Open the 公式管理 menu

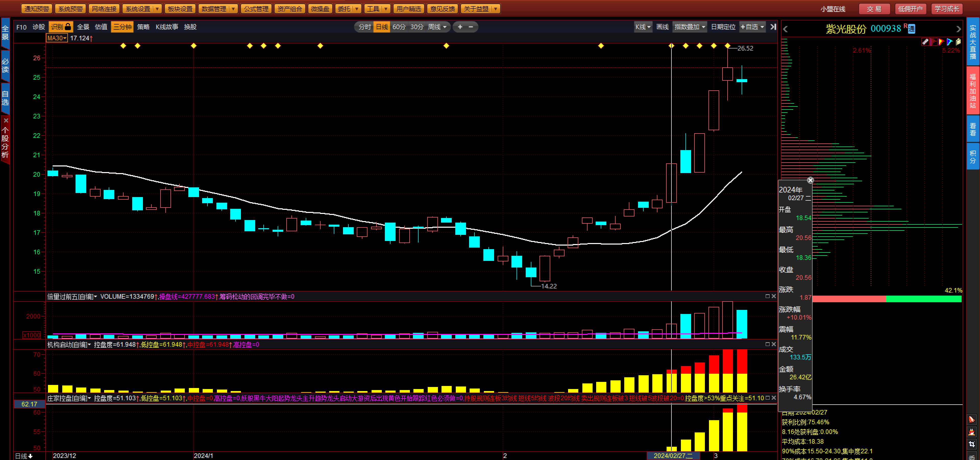click(x=256, y=8)
